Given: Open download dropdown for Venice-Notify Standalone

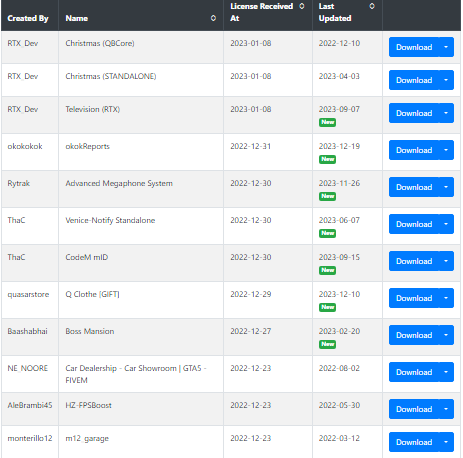Looking at the screenshot, I should 446,224.
